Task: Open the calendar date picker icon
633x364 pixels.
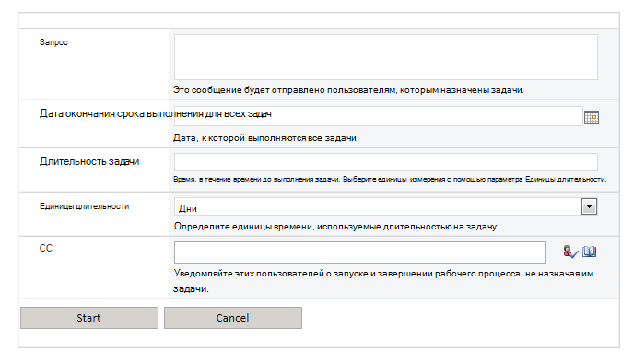Action: [x=591, y=117]
